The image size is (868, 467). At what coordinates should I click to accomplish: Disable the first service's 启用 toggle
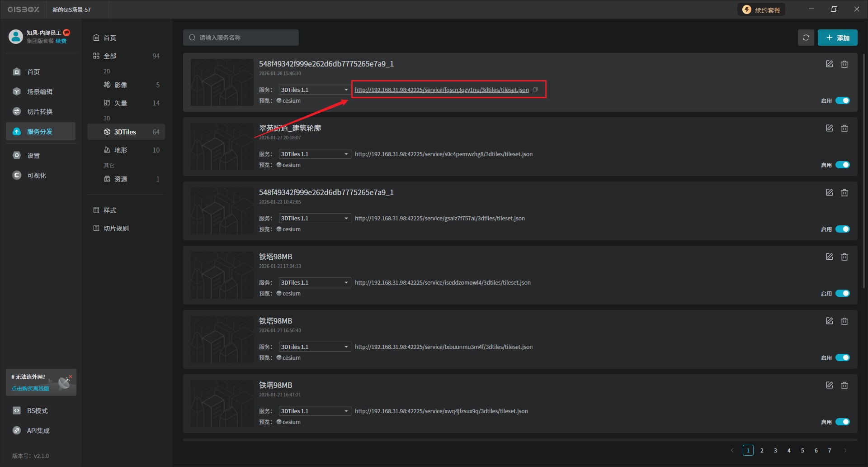(842, 101)
